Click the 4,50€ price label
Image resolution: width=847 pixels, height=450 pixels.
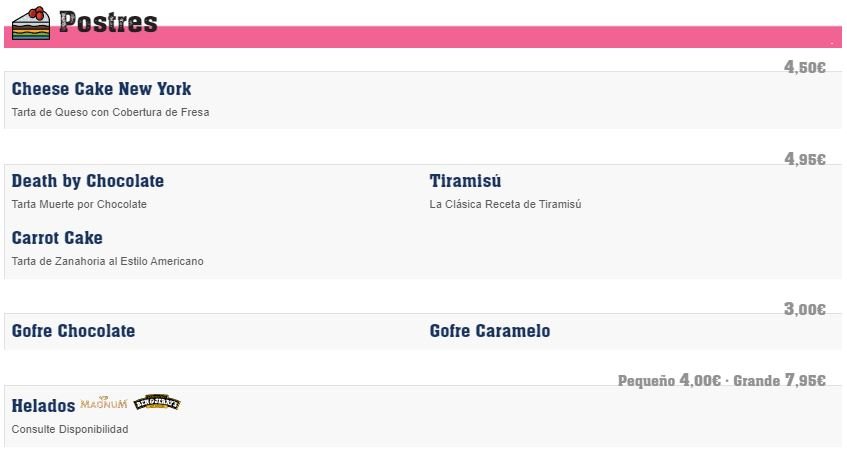805,67
